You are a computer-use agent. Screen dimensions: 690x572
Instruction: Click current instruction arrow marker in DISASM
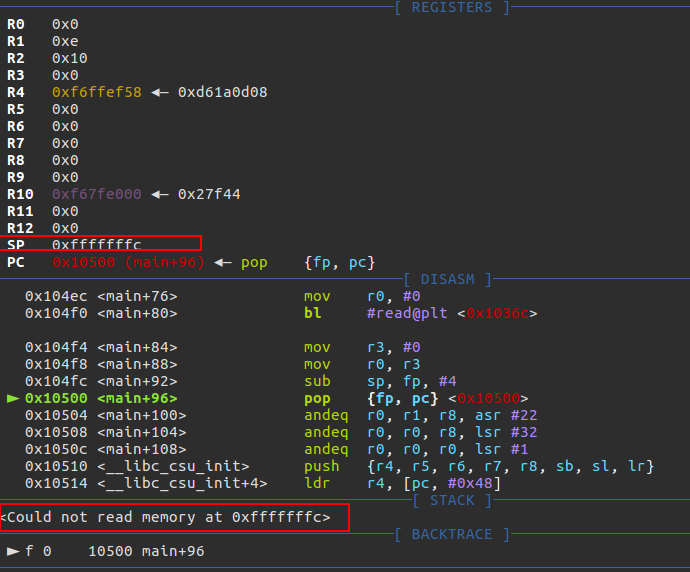[13, 398]
